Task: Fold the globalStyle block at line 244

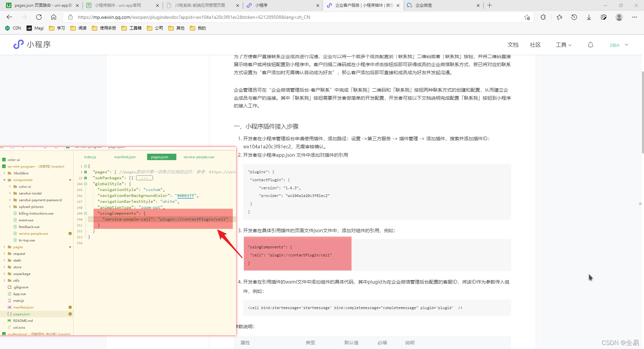Action: [x=86, y=184]
